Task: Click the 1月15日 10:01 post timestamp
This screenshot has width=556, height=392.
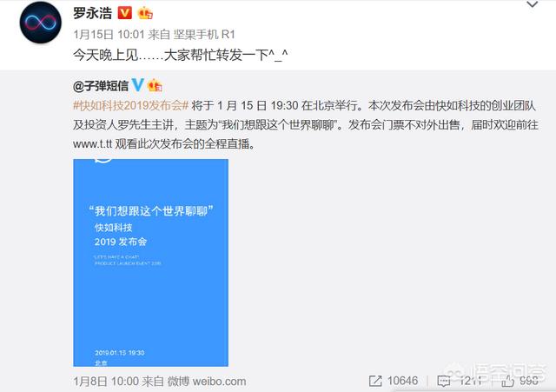Action: [109, 35]
